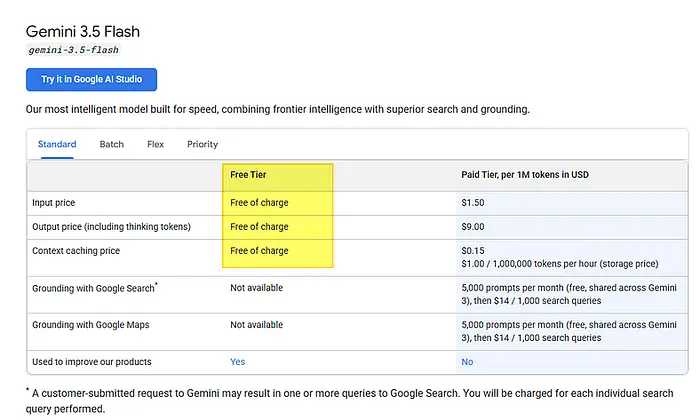Click Not available in the Google Maps row
Screen dimensions: 700x420
257,325
